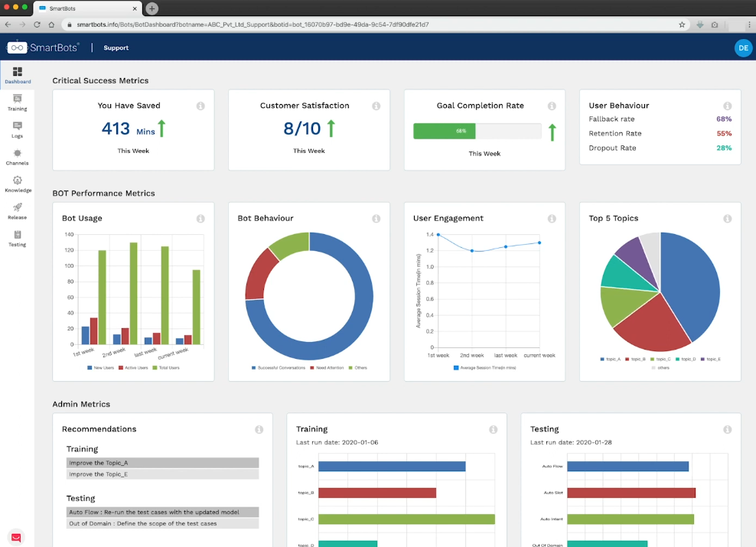
Task: Click Auto Slot bar in Testing chart
Action: 631,493
